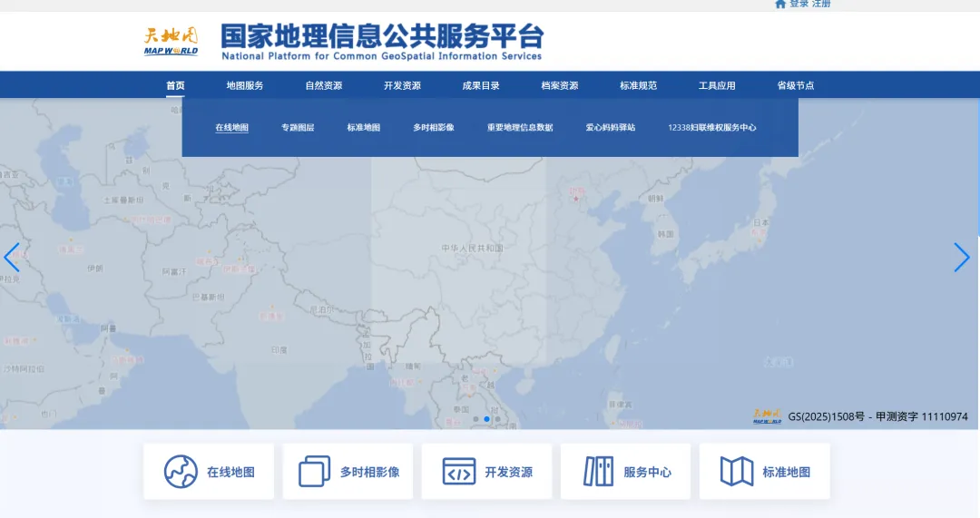Click the home icon beside 登录
Screen dimensions: 980x518
[780, 4]
